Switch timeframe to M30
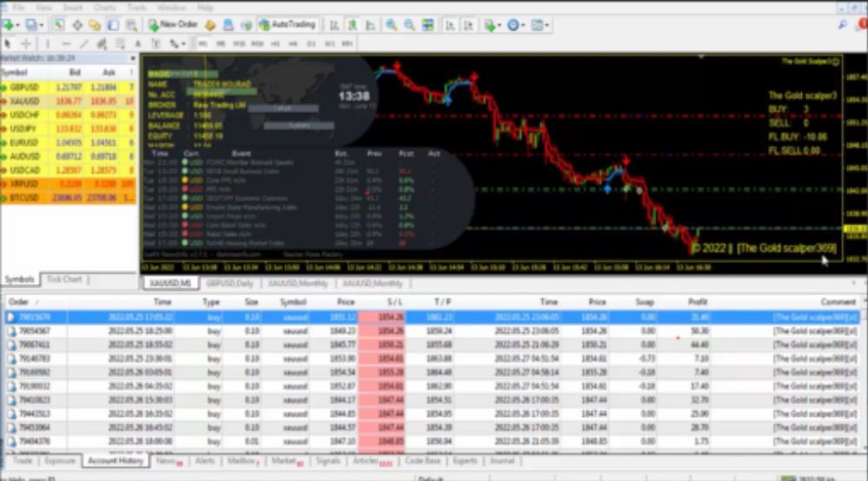This screenshot has width=868, height=481. pyautogui.click(x=257, y=43)
